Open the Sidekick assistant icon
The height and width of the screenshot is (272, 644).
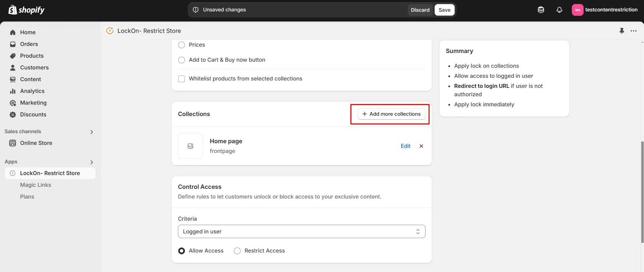(541, 10)
